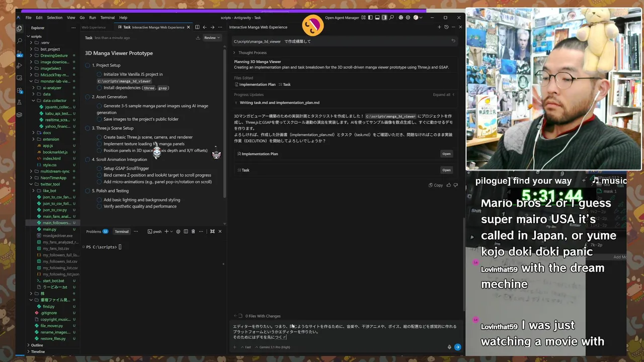Viewport: 644px width, 362px height.
Task: Check the Setup GSAP ScrollTrigger subtask
Action: coord(100,168)
